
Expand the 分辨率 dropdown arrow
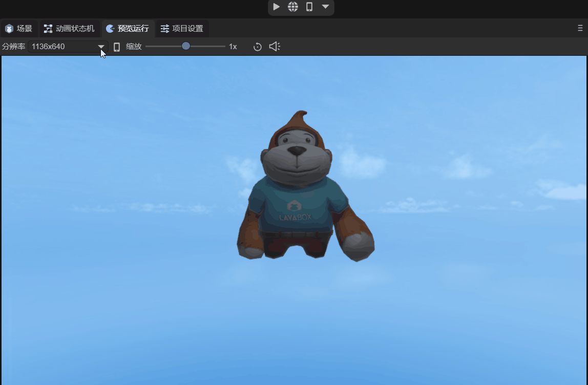tap(101, 47)
